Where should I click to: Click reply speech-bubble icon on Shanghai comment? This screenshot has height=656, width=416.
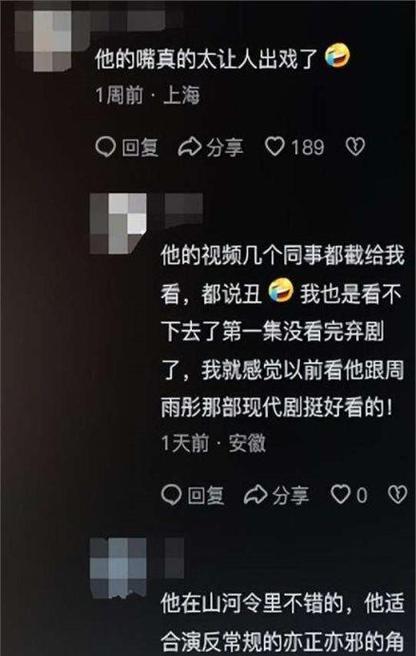coord(105,147)
